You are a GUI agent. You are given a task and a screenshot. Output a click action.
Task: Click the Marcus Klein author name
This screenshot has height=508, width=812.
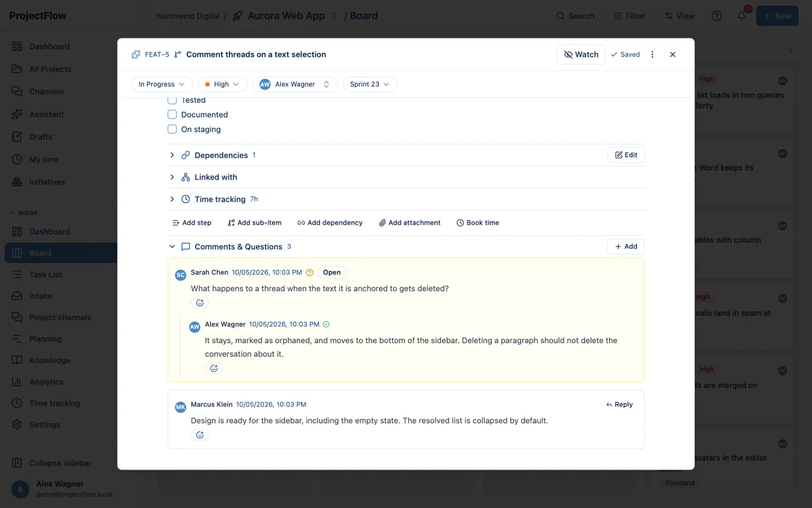pos(211,405)
